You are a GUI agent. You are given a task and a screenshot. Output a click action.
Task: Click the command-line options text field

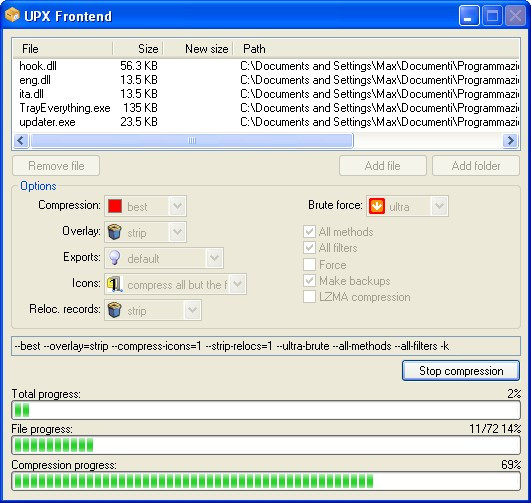point(266,346)
